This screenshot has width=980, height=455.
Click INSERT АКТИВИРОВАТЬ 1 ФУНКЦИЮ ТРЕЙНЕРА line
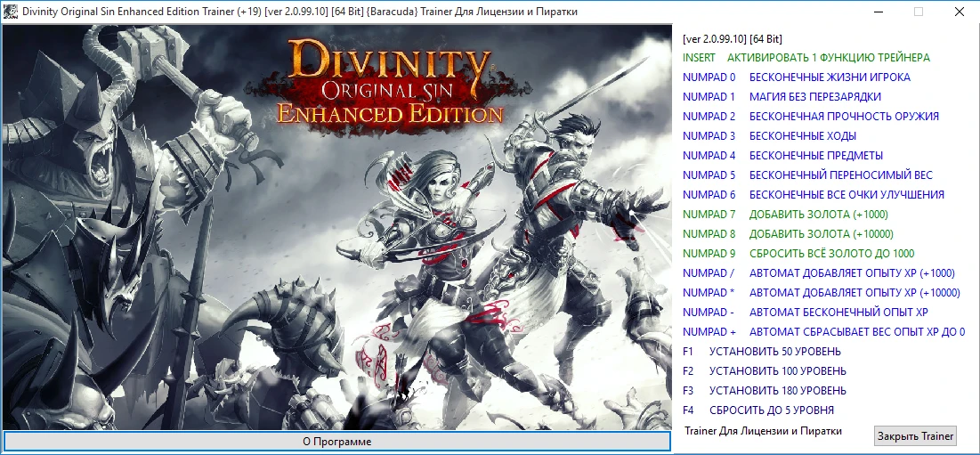(x=806, y=58)
